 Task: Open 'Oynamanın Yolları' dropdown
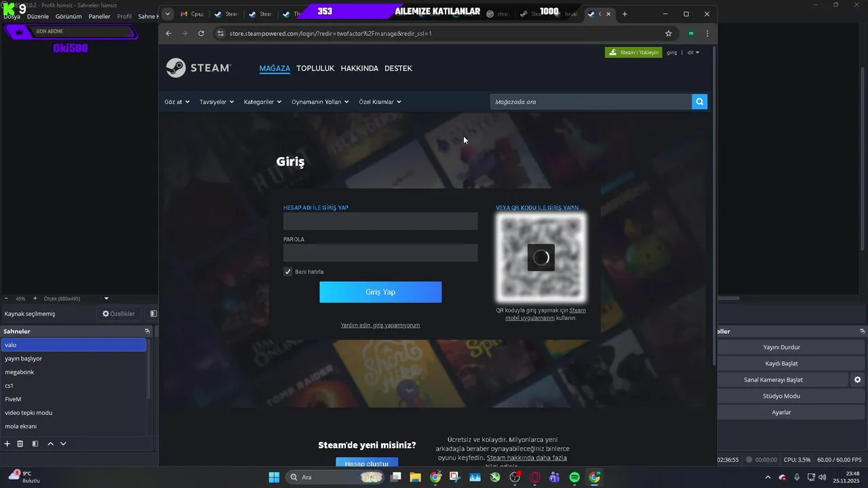[320, 102]
